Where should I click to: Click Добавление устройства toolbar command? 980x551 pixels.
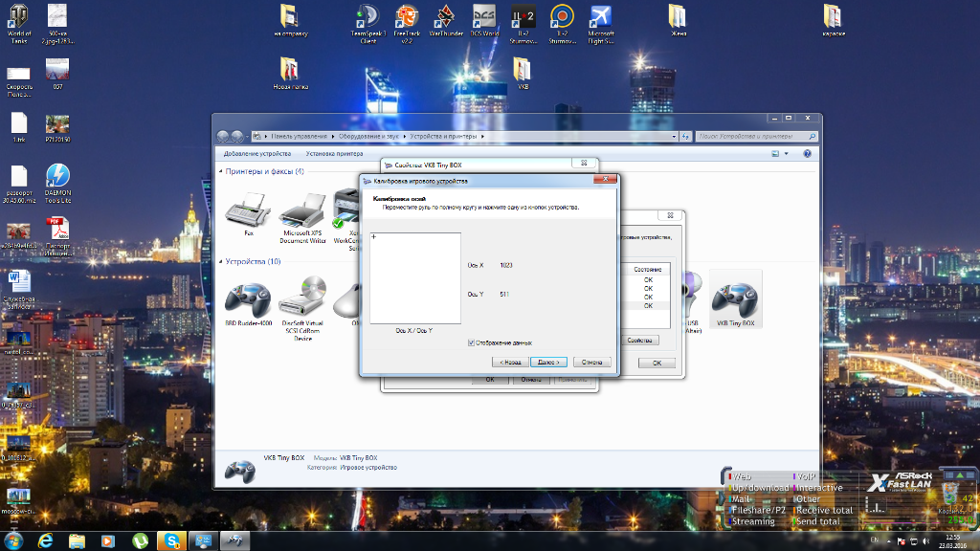pos(257,154)
